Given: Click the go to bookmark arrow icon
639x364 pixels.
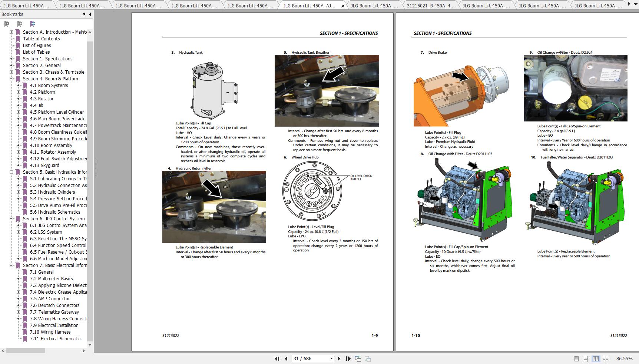Looking at the screenshot, I should coord(33,24).
